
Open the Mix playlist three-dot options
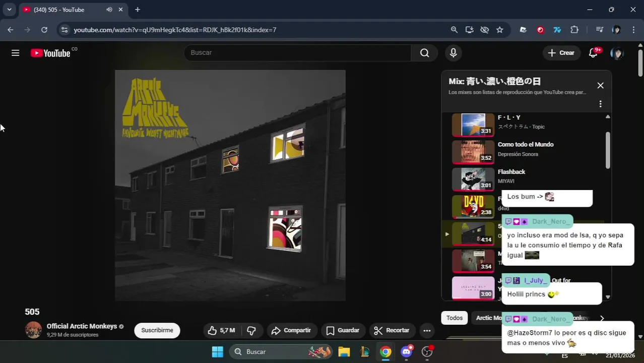(600, 104)
